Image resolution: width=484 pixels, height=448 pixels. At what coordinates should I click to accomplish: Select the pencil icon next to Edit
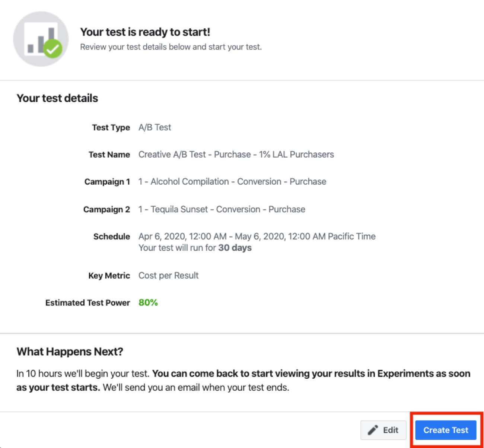[373, 430]
